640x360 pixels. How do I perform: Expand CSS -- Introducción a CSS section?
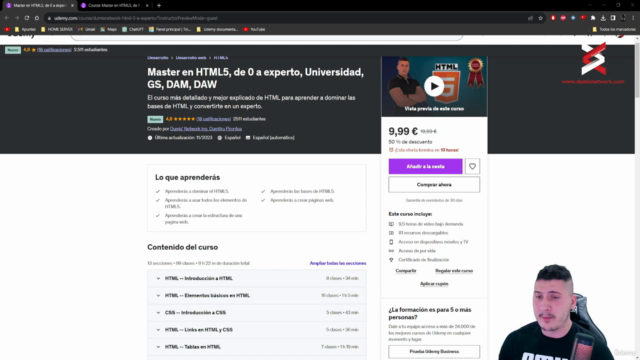click(x=257, y=313)
